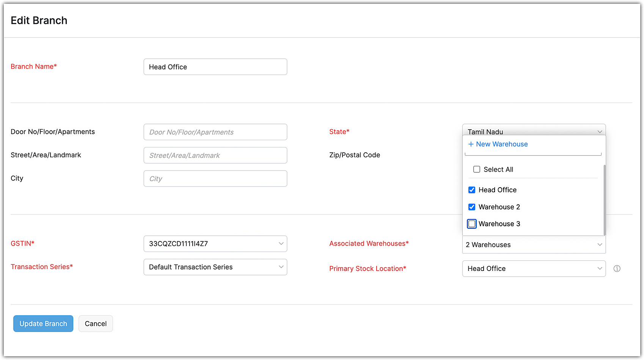Viewport: 644px width, 360px height.
Task: Click the plus icon for New Warehouse
Action: [471, 144]
